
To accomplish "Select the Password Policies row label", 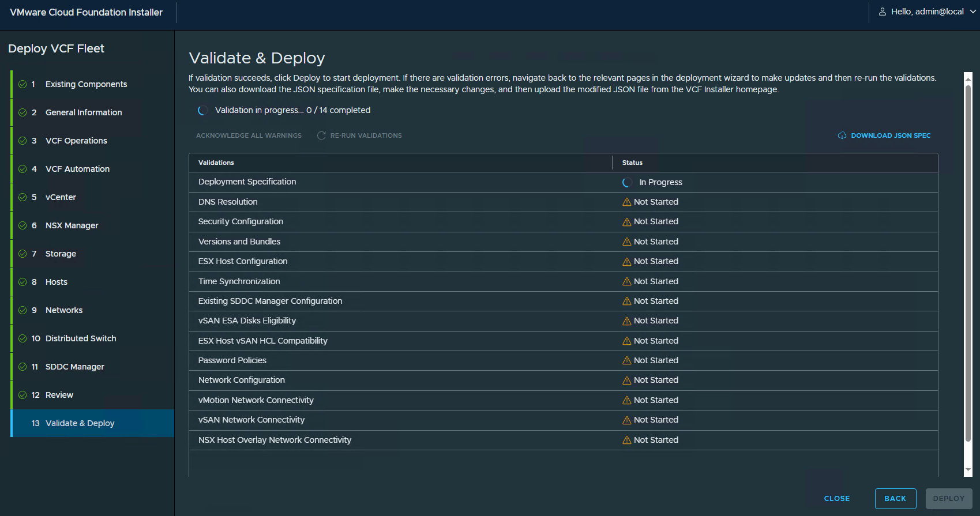I will [232, 360].
